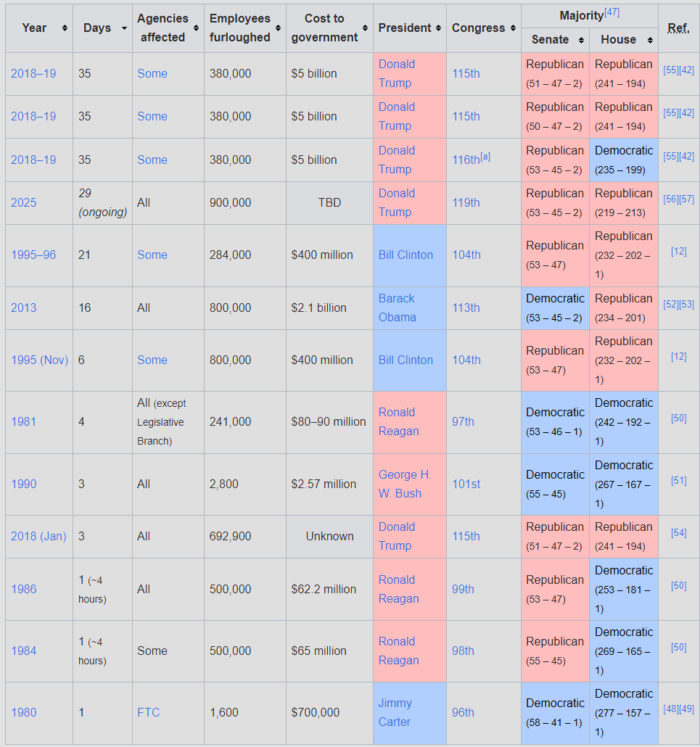The height and width of the screenshot is (747, 700).
Task: Open Bill Clinton link in 1995–96 row
Action: [405, 255]
